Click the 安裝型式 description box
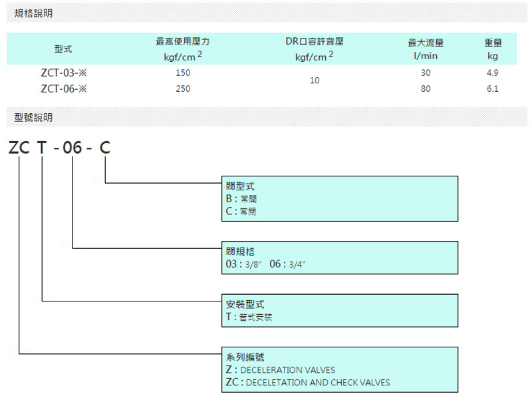 click(340, 310)
